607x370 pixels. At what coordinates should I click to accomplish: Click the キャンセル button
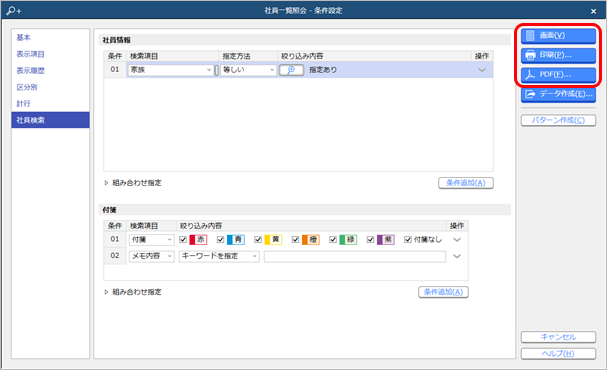click(x=558, y=337)
